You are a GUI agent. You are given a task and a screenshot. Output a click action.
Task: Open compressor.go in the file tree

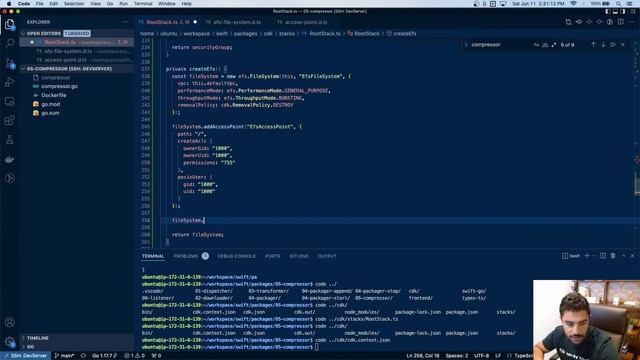pos(59,86)
